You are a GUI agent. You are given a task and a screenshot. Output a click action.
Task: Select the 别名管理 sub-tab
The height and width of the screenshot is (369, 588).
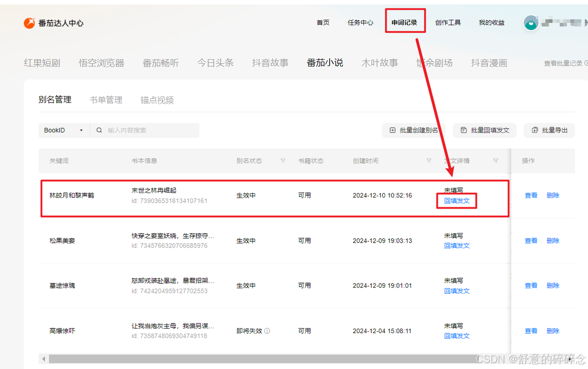(x=55, y=100)
